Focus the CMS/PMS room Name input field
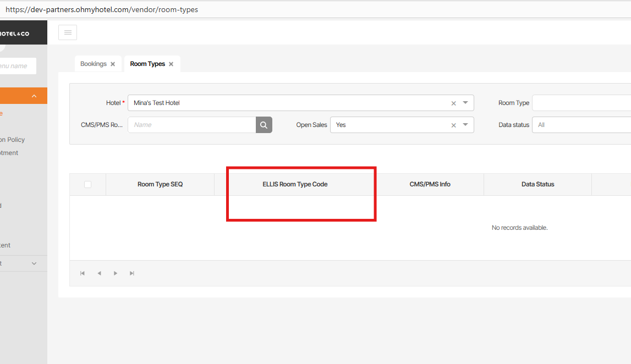This screenshot has height=364, width=631. point(191,125)
